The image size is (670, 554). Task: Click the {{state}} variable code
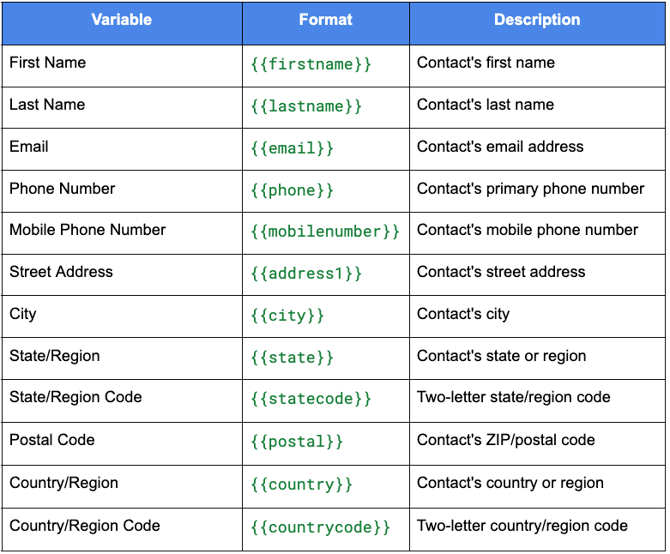[292, 358]
